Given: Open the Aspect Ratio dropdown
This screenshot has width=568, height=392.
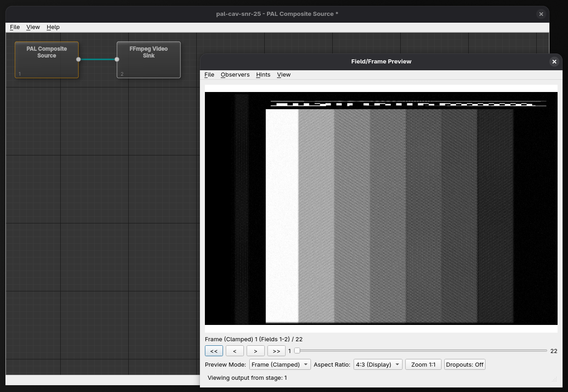Looking at the screenshot, I should coord(379,364).
